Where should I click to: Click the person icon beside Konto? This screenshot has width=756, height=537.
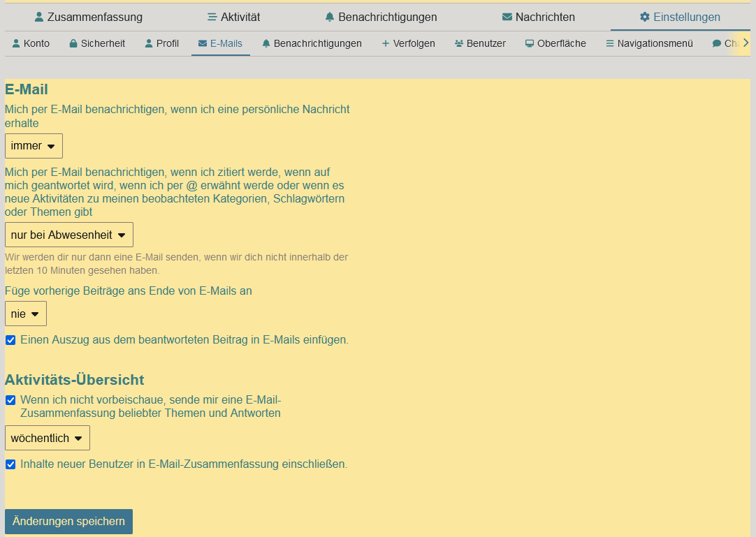pos(16,43)
